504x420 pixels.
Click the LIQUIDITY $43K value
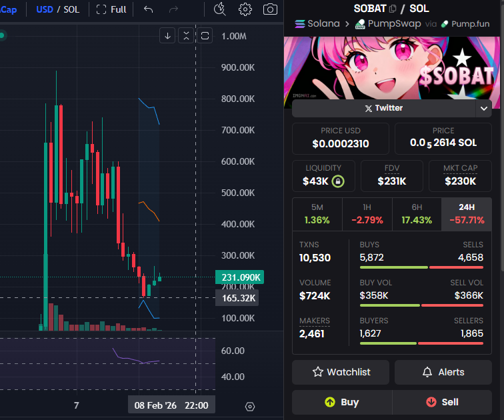pos(315,181)
